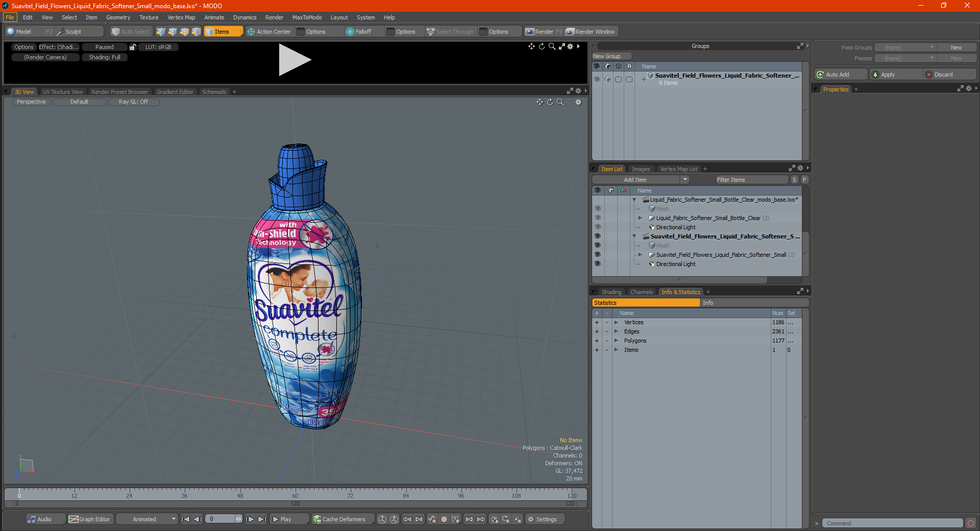
Task: Switch to the UV Texture View tab
Action: tap(63, 92)
